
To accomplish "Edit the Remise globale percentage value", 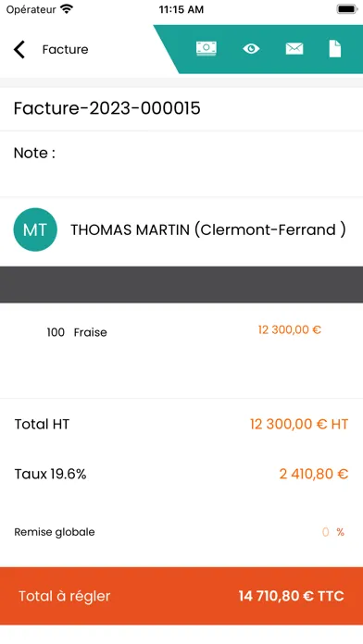I will point(326,532).
